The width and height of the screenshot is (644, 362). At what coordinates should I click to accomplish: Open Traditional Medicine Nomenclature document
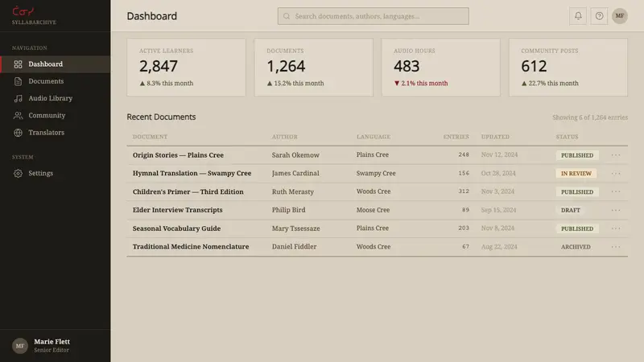coord(191,247)
